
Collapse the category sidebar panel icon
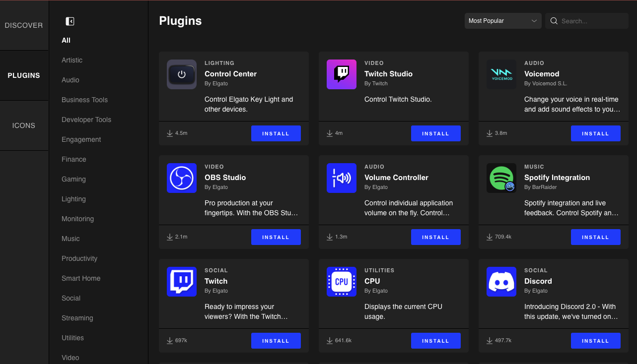click(70, 21)
